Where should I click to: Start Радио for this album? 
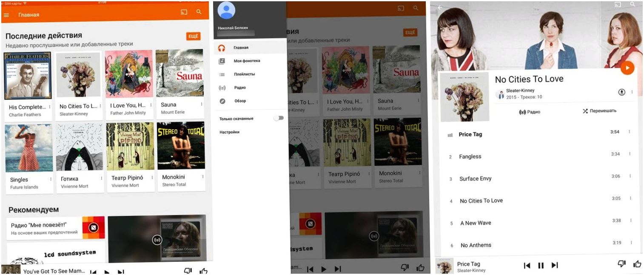click(530, 112)
